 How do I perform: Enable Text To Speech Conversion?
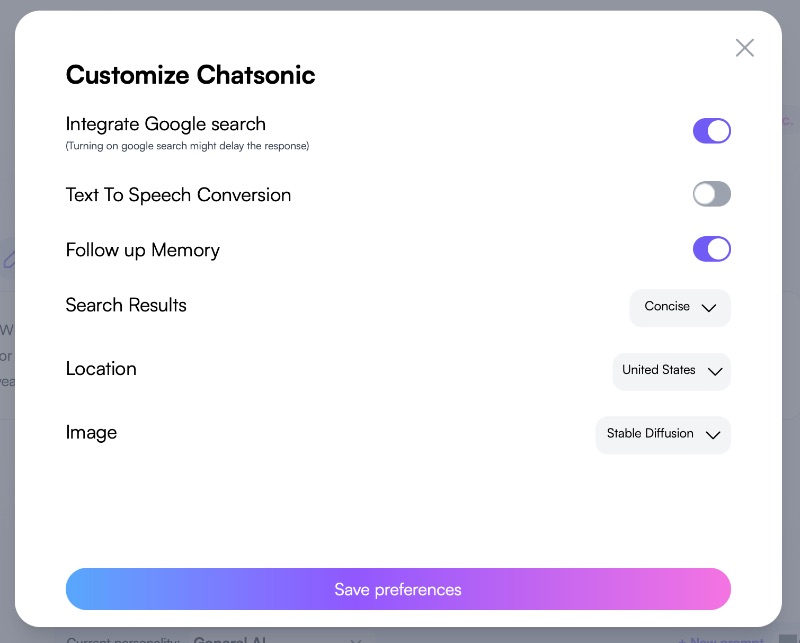tap(711, 194)
